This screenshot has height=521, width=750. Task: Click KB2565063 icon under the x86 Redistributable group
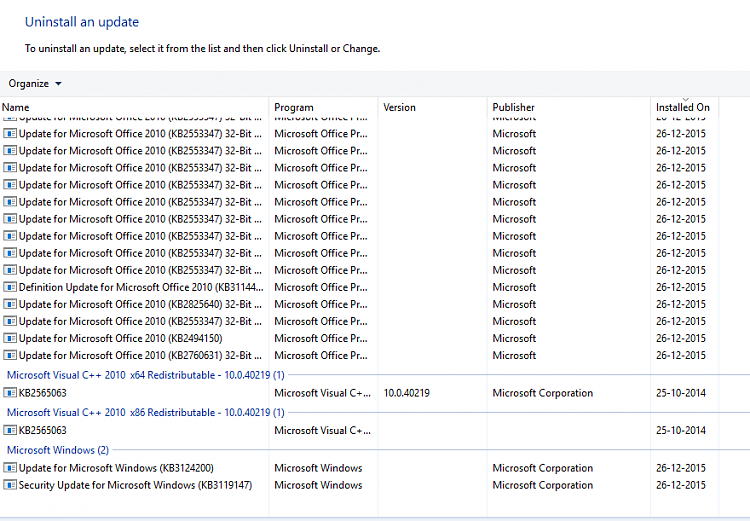10,430
